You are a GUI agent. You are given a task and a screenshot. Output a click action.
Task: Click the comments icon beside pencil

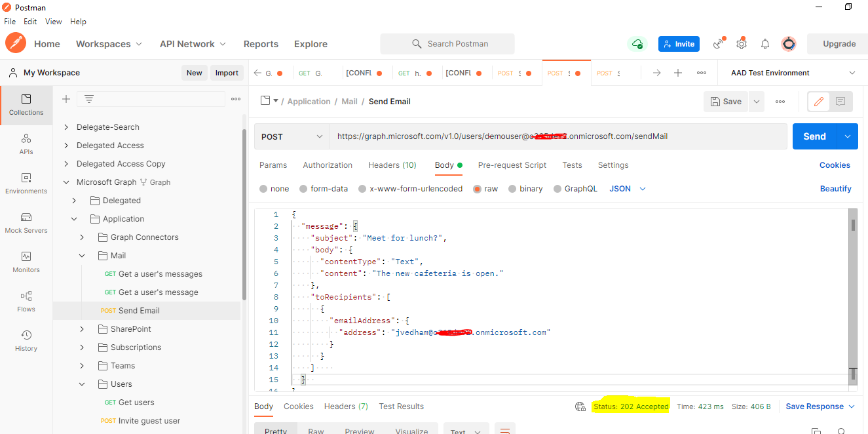(x=841, y=102)
